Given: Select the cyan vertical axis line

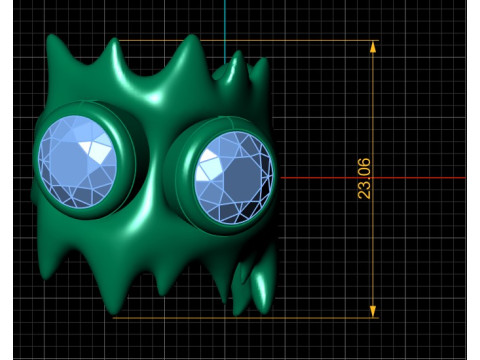Looking at the screenshot, I should pos(225,32).
